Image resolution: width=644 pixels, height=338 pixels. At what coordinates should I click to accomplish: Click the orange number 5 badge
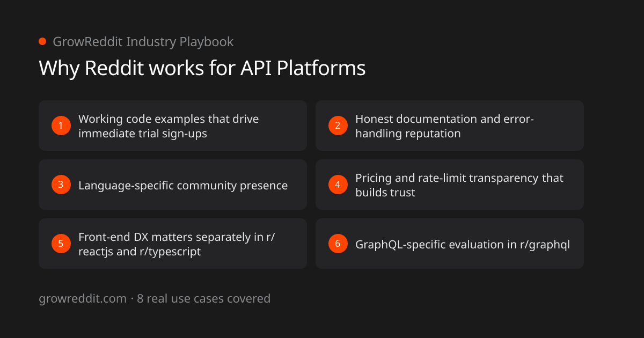[61, 244]
